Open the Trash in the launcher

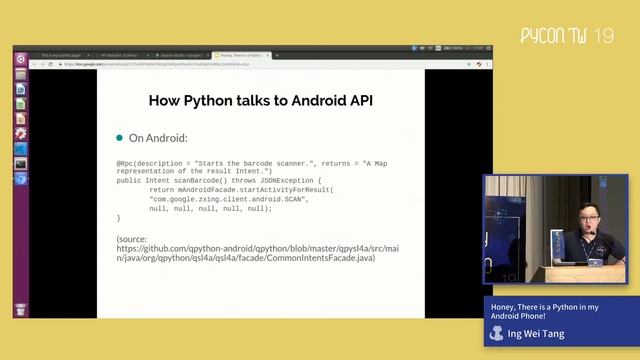20,310
